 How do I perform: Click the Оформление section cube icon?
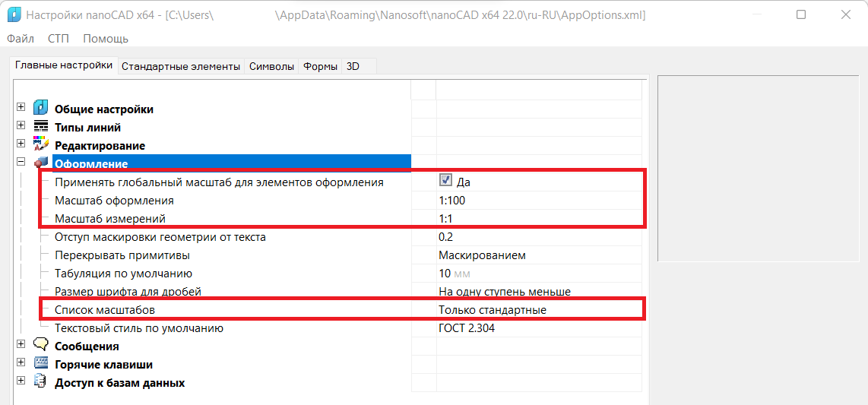(x=41, y=163)
